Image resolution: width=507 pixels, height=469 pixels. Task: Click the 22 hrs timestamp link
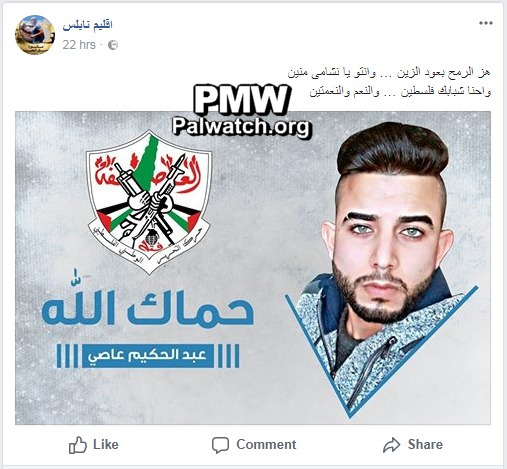click(79, 45)
